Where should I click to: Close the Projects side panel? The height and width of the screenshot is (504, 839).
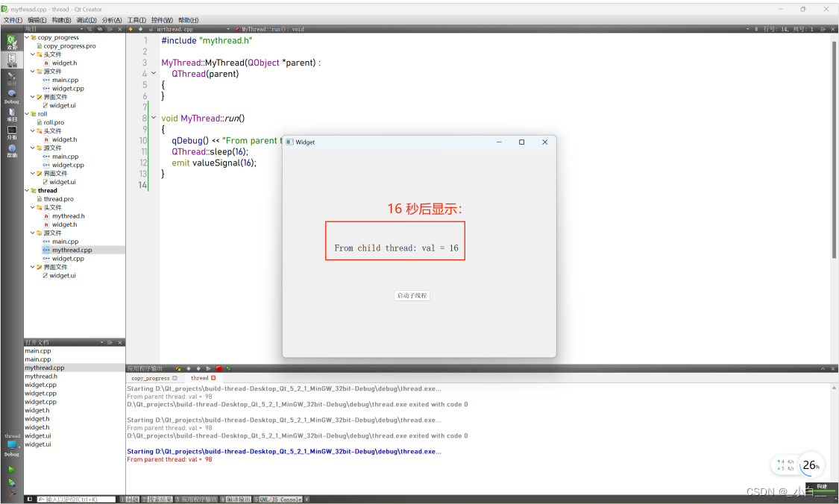tap(120, 29)
